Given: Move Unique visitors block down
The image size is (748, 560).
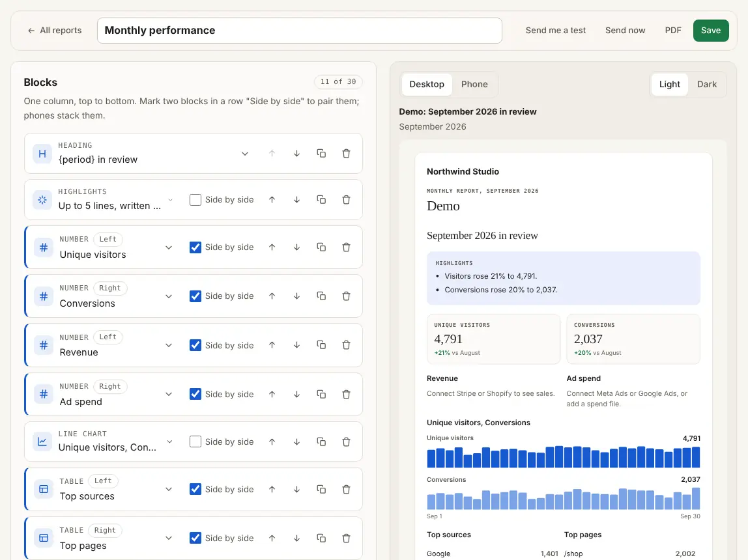Looking at the screenshot, I should [296, 247].
